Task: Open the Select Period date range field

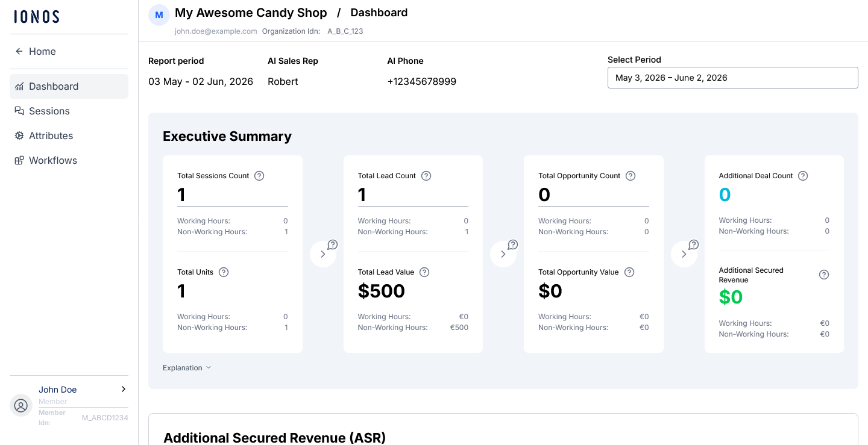Action: click(732, 78)
